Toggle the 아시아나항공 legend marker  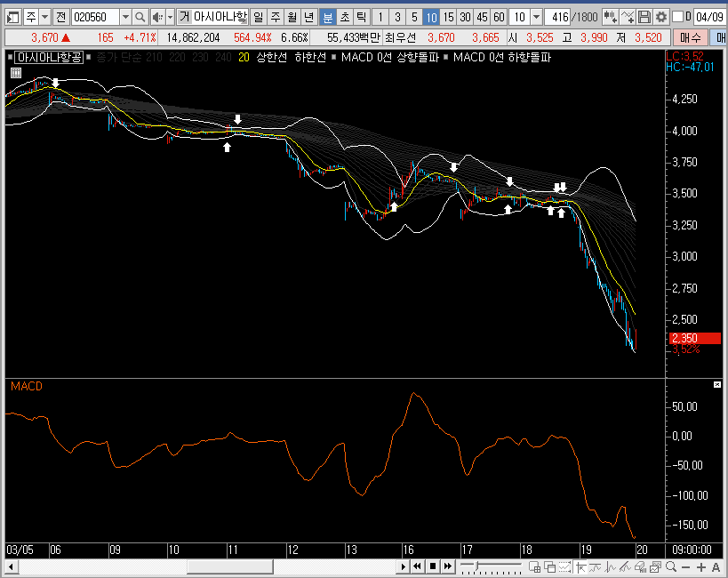point(10,58)
